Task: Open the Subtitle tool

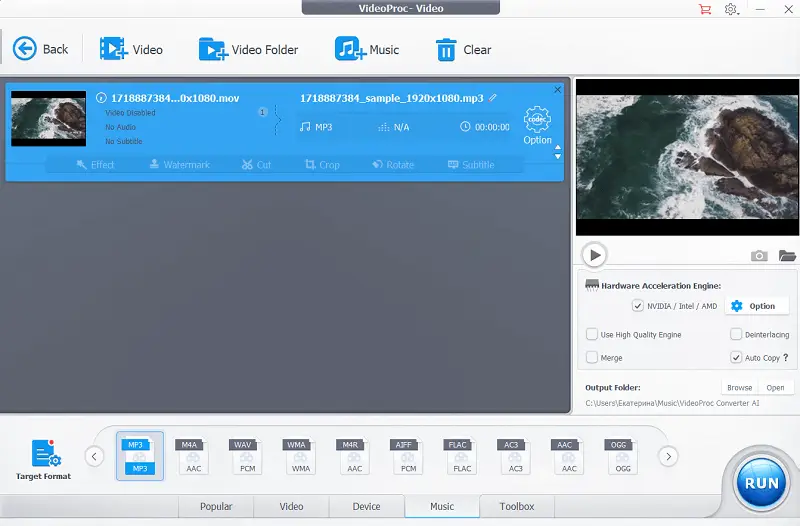Action: 471,165
